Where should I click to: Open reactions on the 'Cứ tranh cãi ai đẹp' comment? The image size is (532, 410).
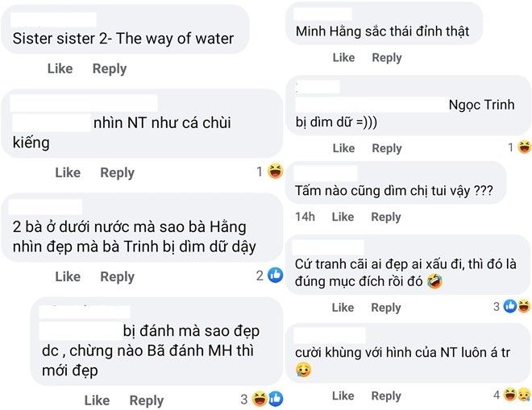[x=517, y=306]
